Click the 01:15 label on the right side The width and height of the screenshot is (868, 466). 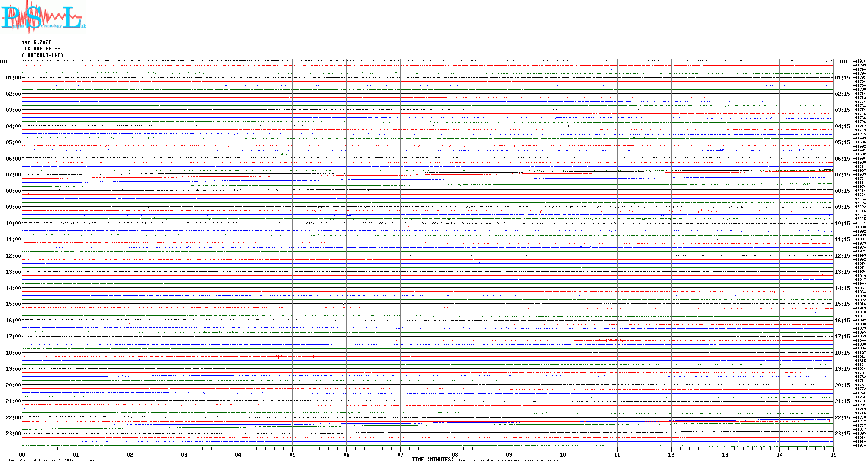(x=842, y=78)
